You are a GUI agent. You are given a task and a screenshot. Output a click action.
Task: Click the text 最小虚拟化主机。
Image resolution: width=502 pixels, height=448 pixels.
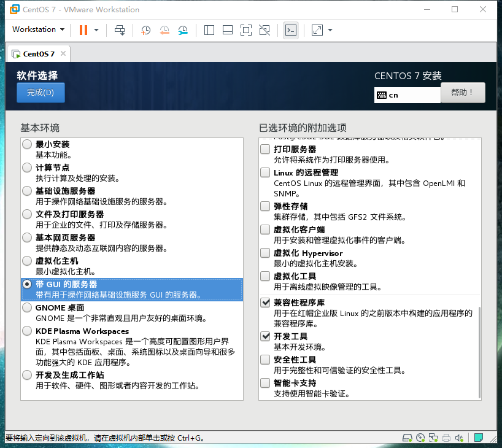pos(66,271)
